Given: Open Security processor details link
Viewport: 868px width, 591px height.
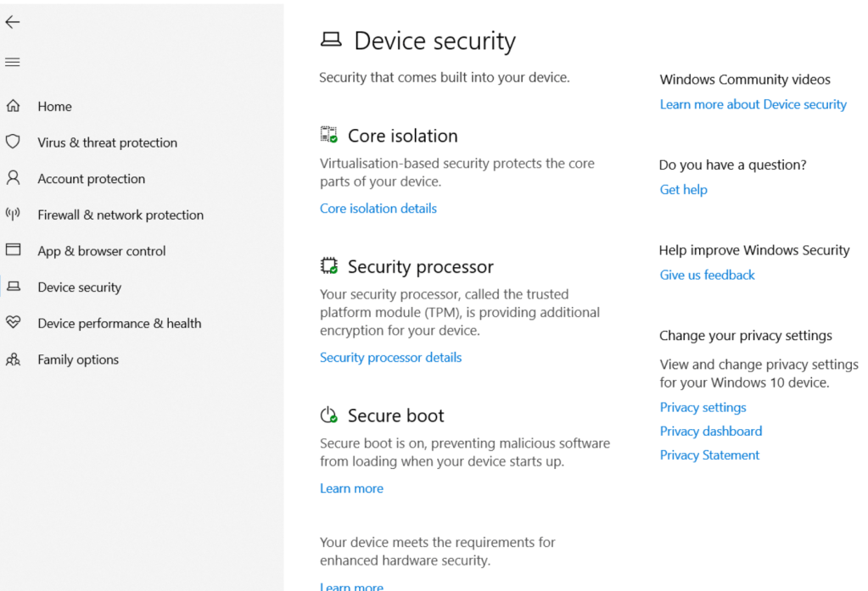Looking at the screenshot, I should (x=390, y=358).
